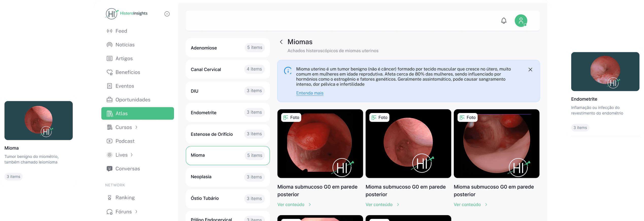Open Conversas chat icon
This screenshot has height=221, width=644.
pyautogui.click(x=109, y=169)
